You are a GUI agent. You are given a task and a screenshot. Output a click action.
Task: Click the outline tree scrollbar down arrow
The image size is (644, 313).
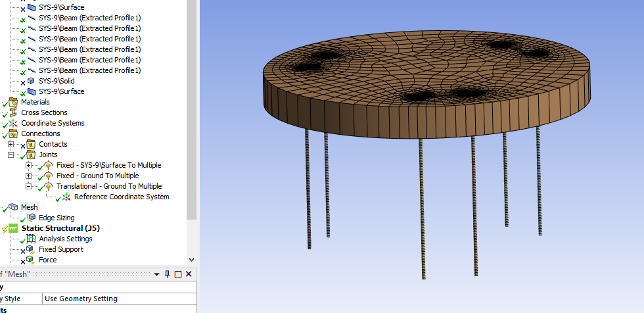[191, 260]
